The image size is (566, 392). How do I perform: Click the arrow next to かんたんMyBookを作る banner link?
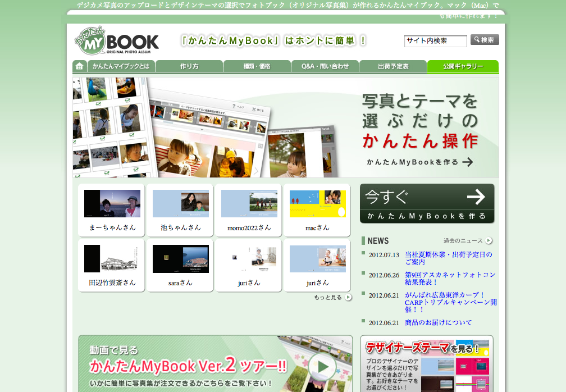tap(468, 162)
